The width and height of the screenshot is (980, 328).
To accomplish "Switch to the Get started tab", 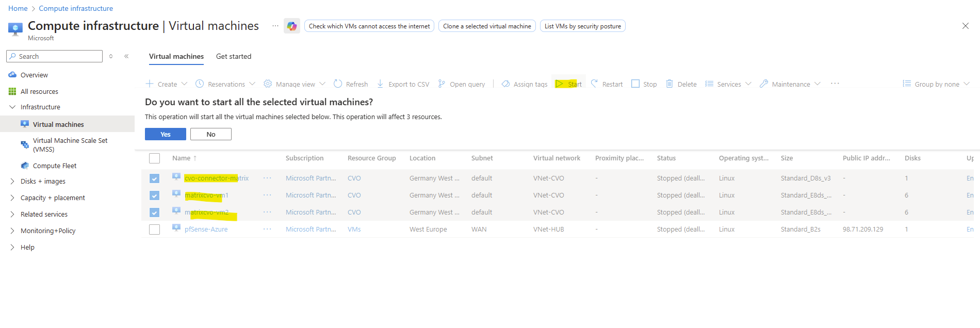I will [234, 57].
